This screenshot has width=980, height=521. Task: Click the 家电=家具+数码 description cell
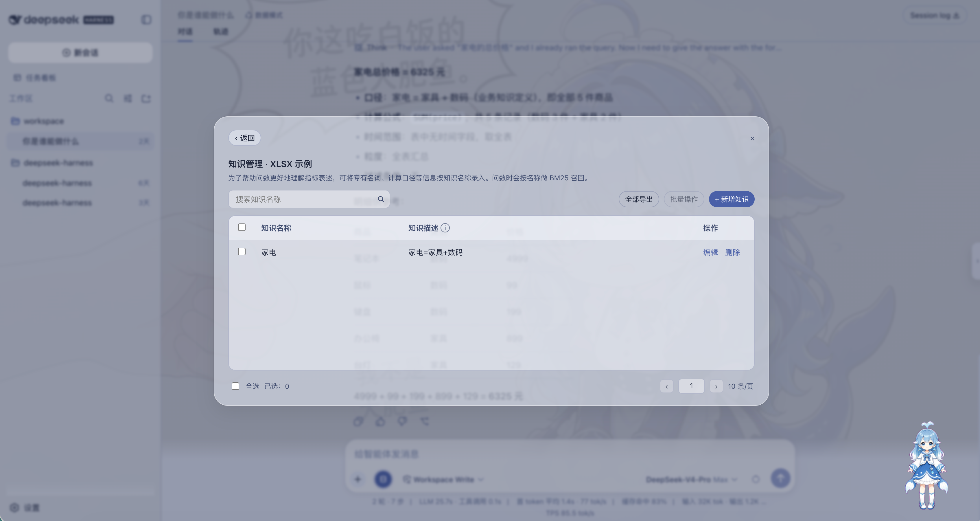435,252
